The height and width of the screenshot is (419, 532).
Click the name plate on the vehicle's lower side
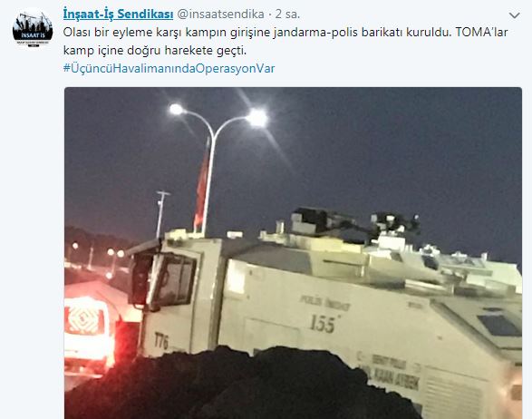click(x=389, y=373)
